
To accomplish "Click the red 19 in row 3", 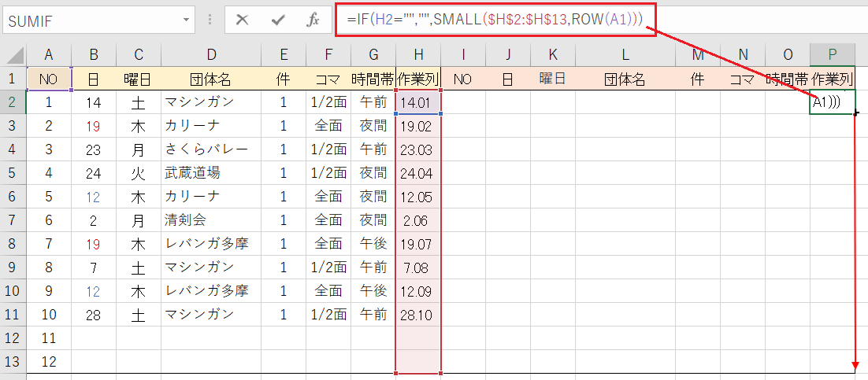I will coord(94,126).
